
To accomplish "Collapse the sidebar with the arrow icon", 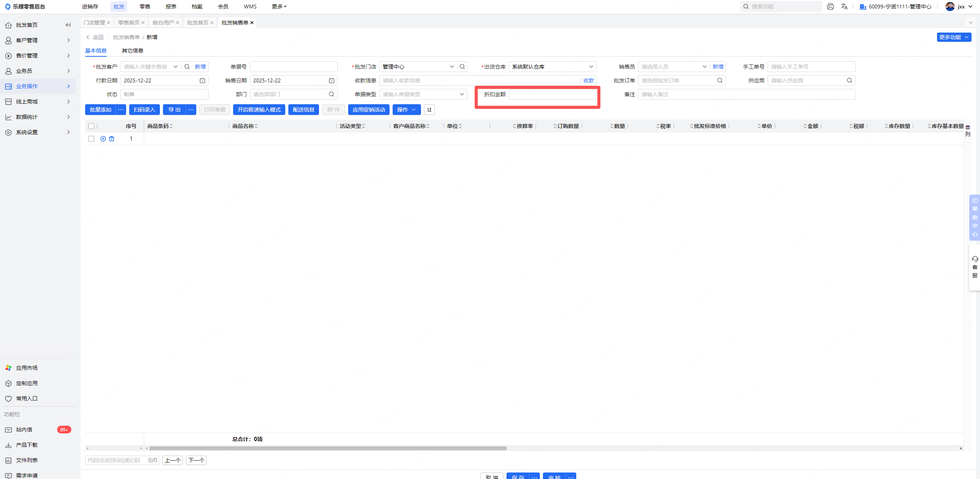I will coord(68,25).
